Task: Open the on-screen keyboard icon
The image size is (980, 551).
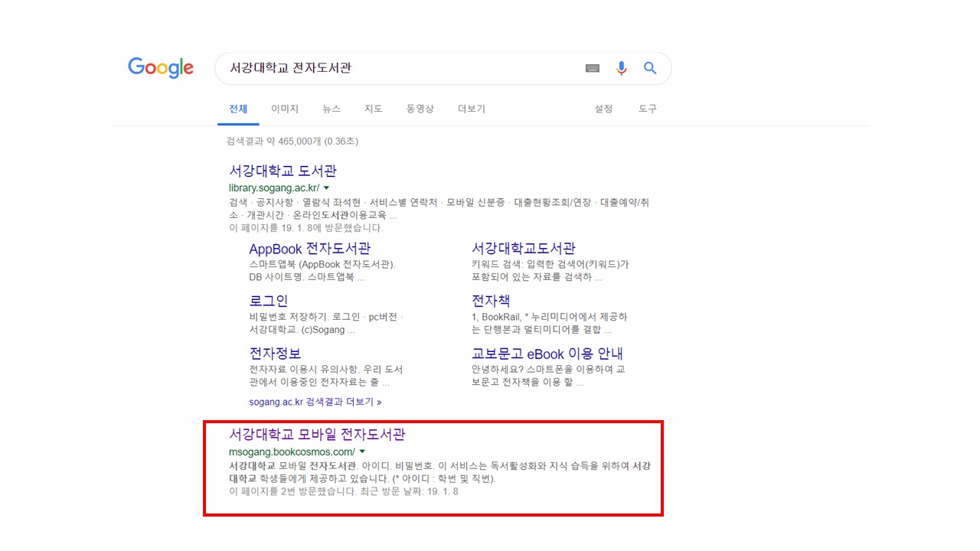Action: tap(593, 68)
